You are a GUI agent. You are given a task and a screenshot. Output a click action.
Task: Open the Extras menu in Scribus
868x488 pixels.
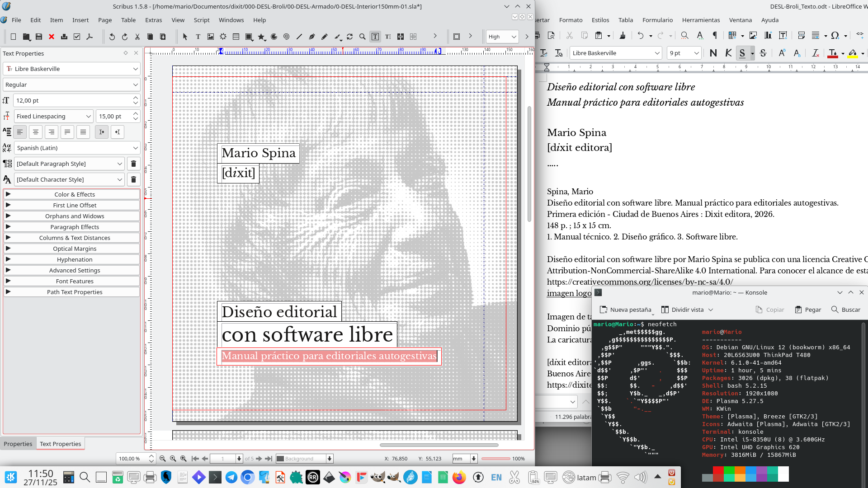(x=153, y=20)
